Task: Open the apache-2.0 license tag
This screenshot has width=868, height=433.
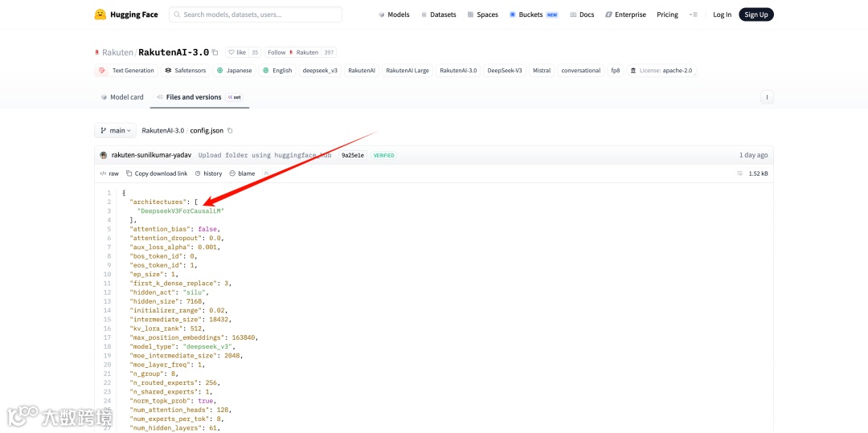Action: pyautogui.click(x=661, y=70)
